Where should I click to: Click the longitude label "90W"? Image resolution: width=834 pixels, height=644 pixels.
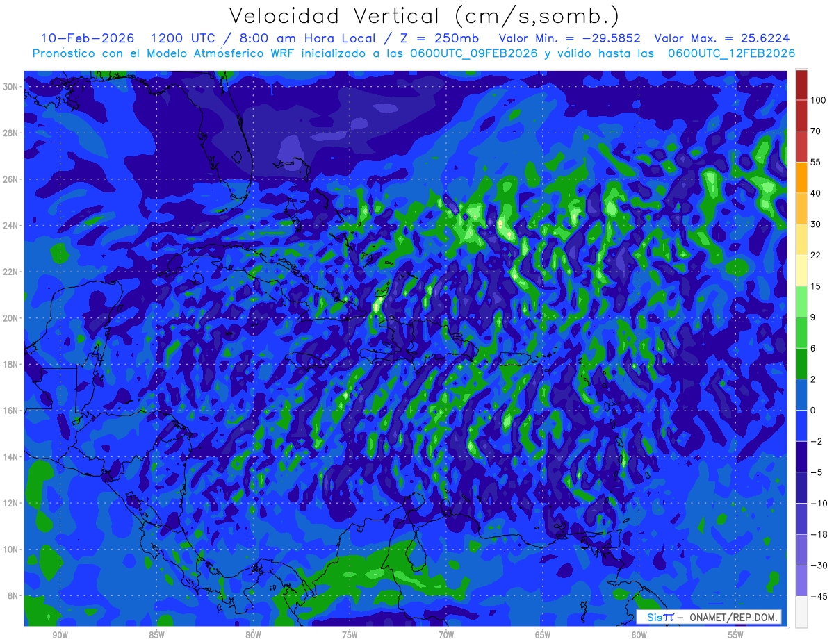click(x=60, y=636)
